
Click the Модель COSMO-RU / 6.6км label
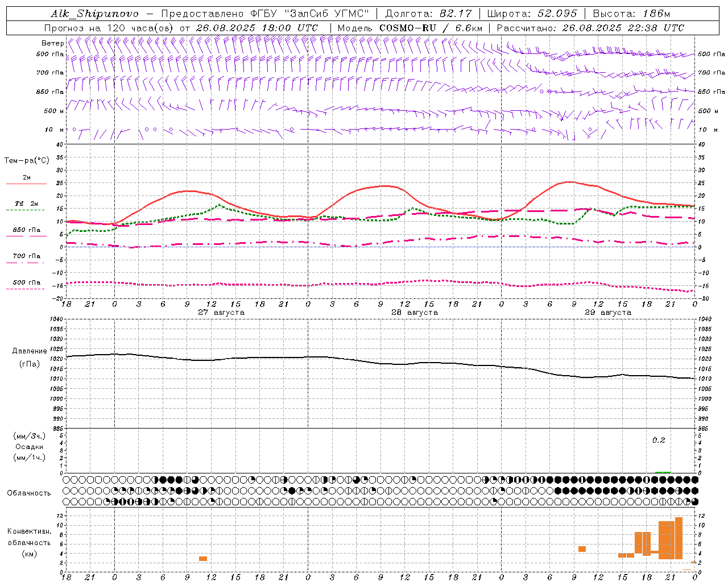[410, 28]
